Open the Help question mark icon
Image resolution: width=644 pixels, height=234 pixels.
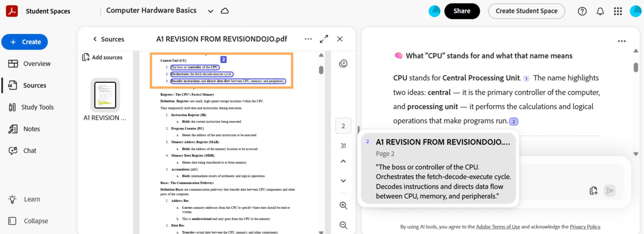click(582, 11)
